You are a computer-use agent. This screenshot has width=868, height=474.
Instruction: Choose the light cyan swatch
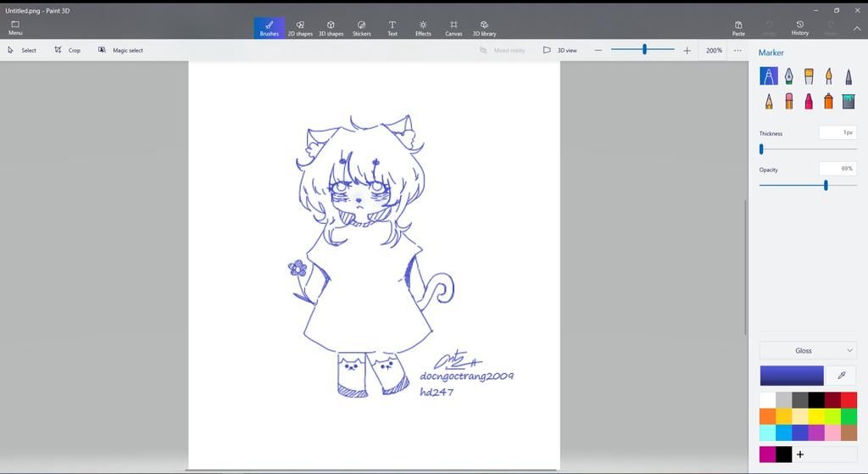tap(768, 432)
